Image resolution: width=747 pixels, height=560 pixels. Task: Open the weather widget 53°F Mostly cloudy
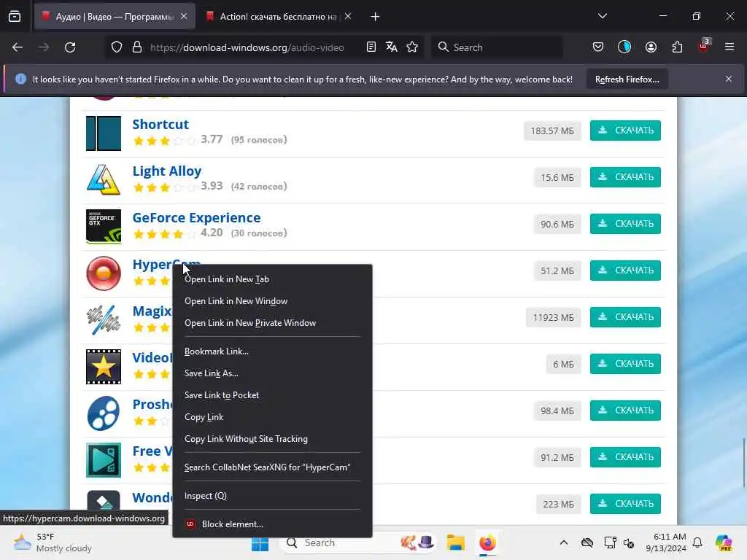point(53,542)
